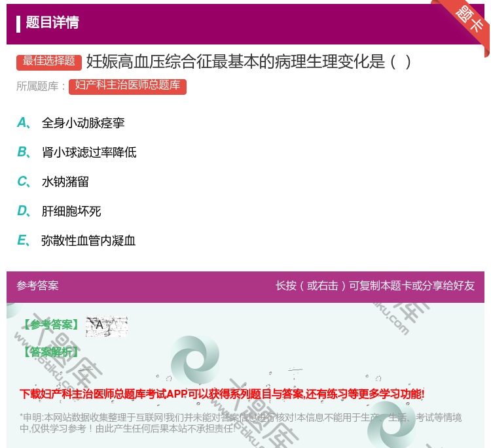Pick option C 水钠潴留
491x448 pixels.
pyautogui.click(x=65, y=182)
